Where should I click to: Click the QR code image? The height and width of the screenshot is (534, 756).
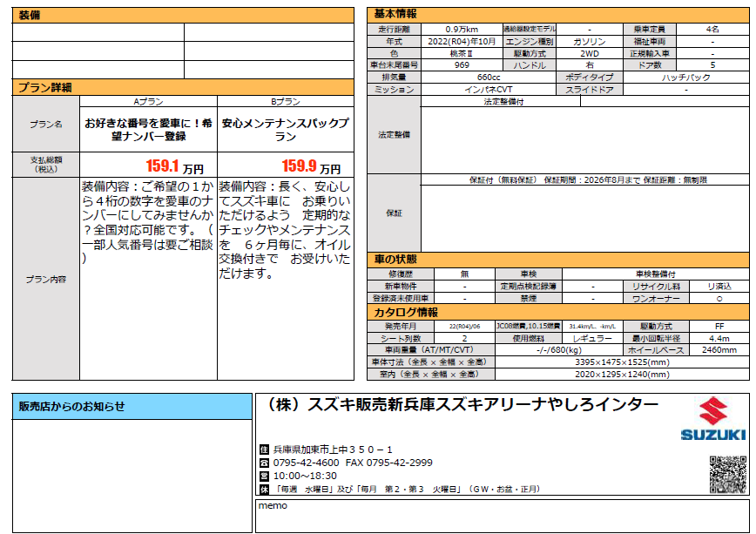(x=727, y=475)
